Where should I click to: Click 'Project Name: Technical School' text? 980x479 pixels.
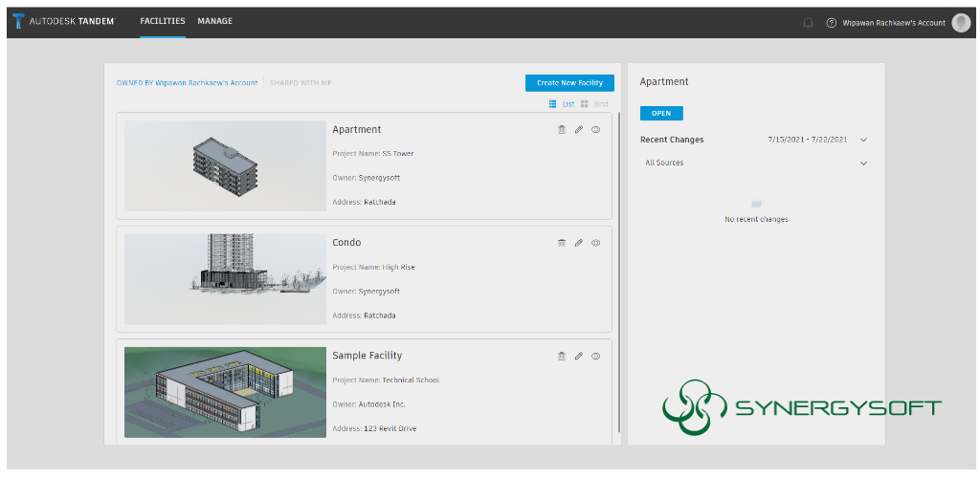click(x=386, y=380)
